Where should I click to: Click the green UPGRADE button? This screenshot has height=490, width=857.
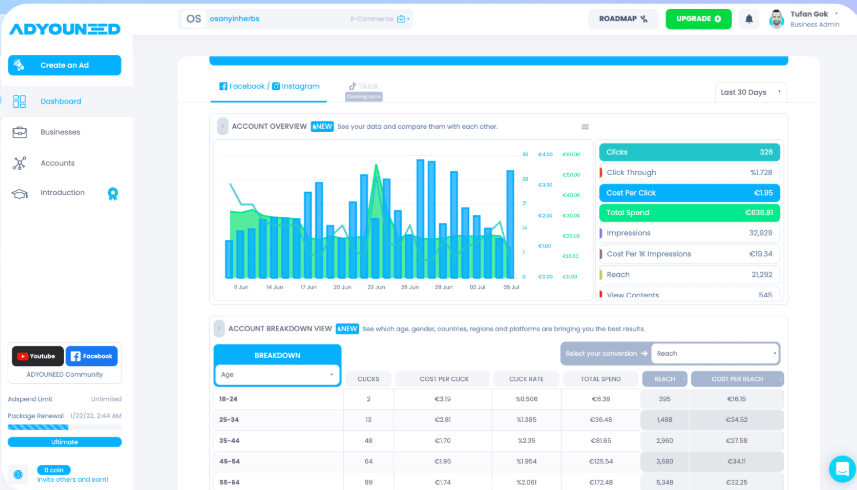coord(698,19)
